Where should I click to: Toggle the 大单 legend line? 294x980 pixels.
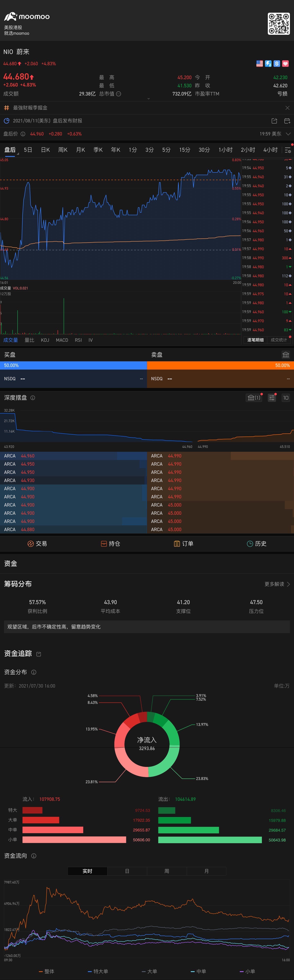149,971
